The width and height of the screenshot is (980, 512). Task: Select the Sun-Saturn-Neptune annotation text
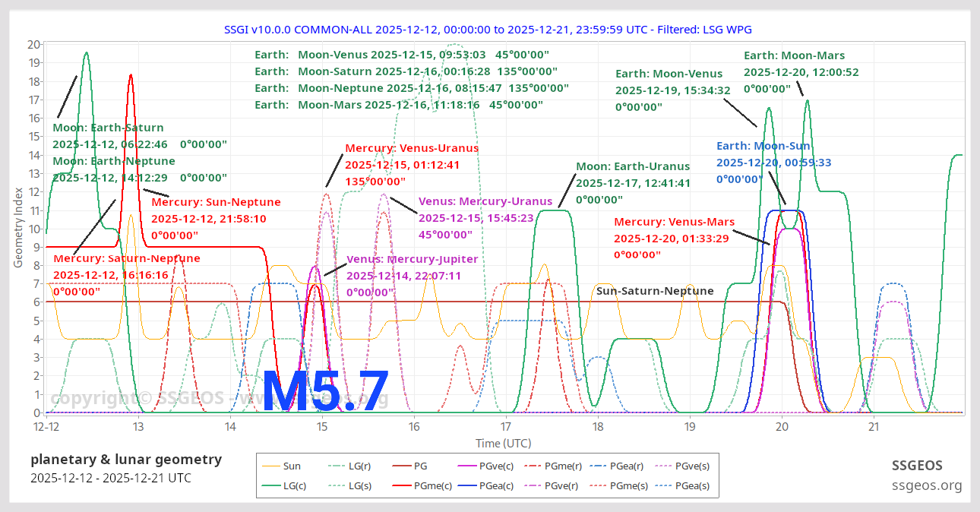(x=655, y=291)
